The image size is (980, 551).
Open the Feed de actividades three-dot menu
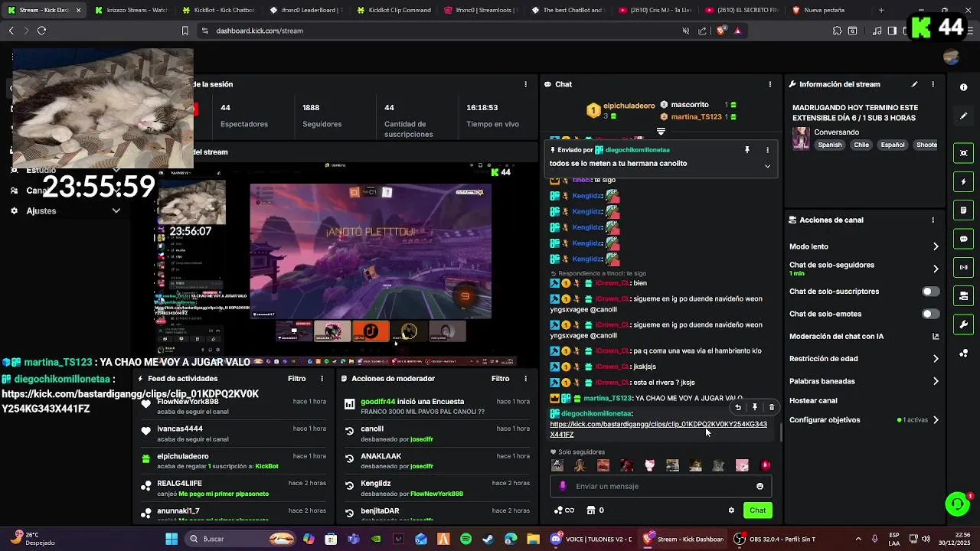[x=322, y=379]
